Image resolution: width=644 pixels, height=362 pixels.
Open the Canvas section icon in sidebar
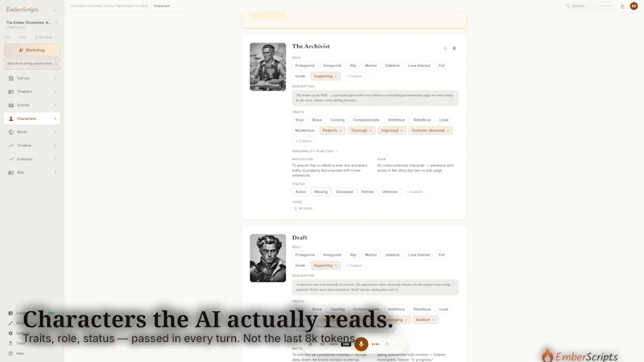coord(11,78)
